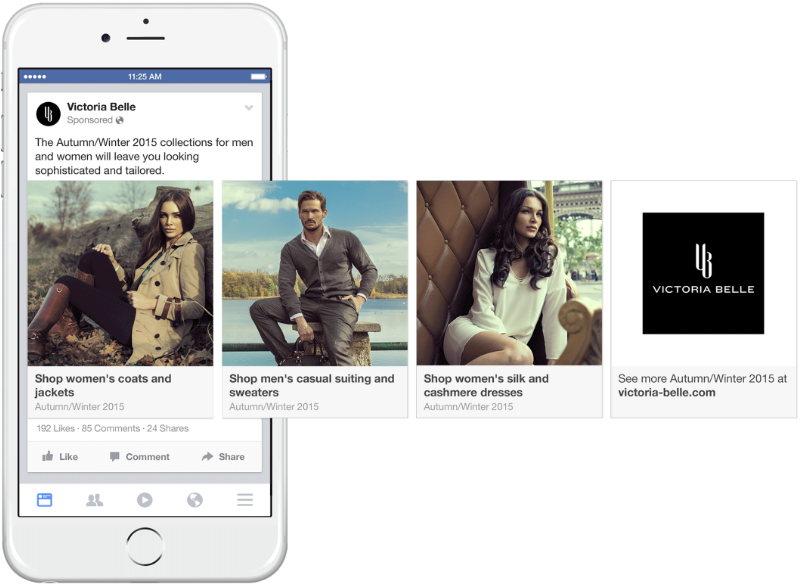Image resolution: width=805 pixels, height=585 pixels.
Task: Open the hamburger More menu icon
Action: click(245, 500)
